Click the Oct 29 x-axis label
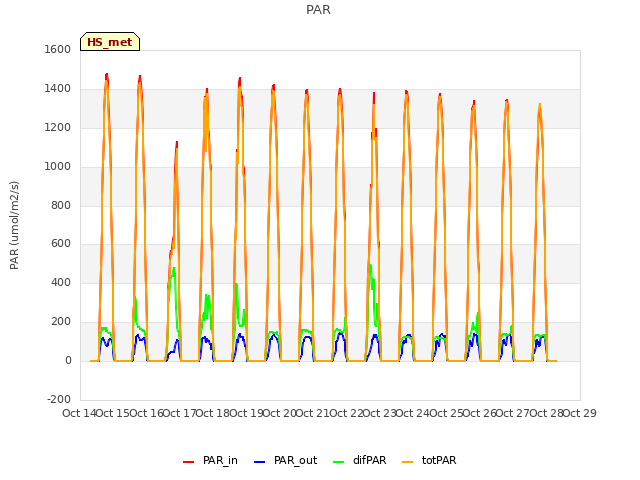Screen dimensions: 640x480 click(x=580, y=413)
